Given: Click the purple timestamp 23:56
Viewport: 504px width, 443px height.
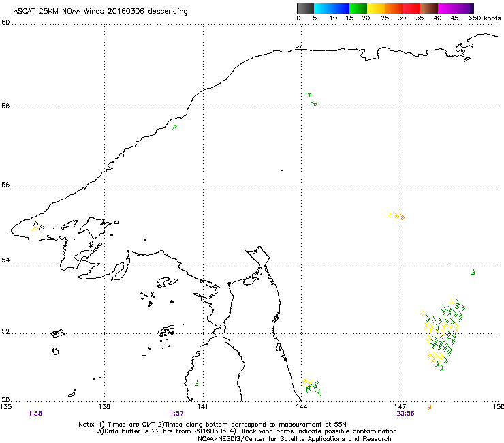Looking at the screenshot, I should coord(406,414).
